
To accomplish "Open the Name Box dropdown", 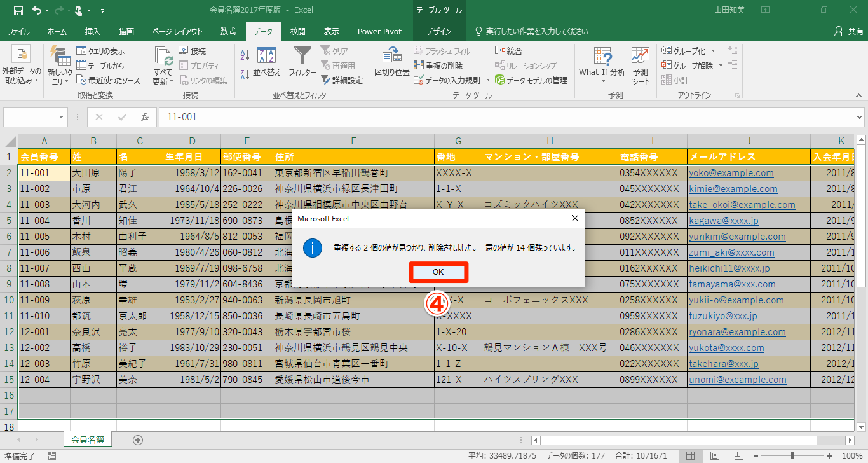I will [x=62, y=117].
